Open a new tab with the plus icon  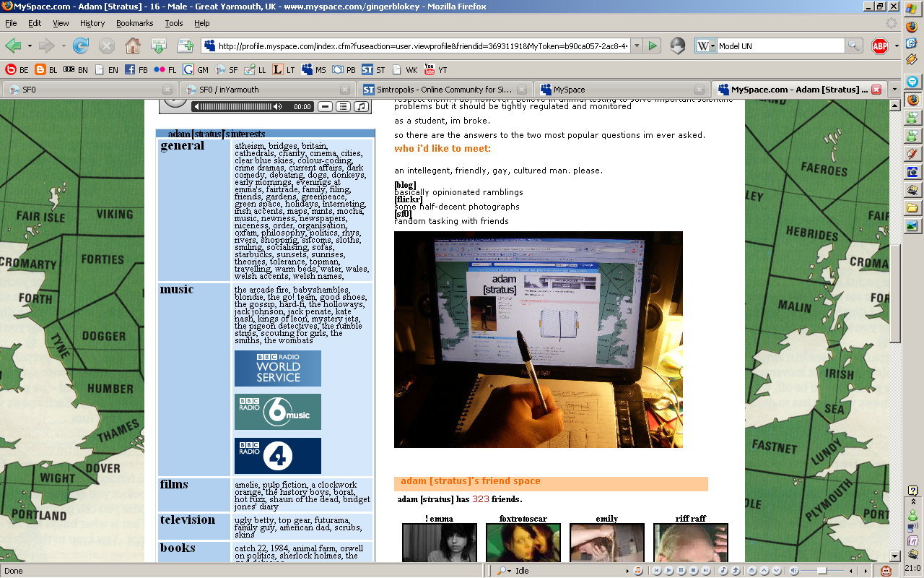(x=185, y=46)
